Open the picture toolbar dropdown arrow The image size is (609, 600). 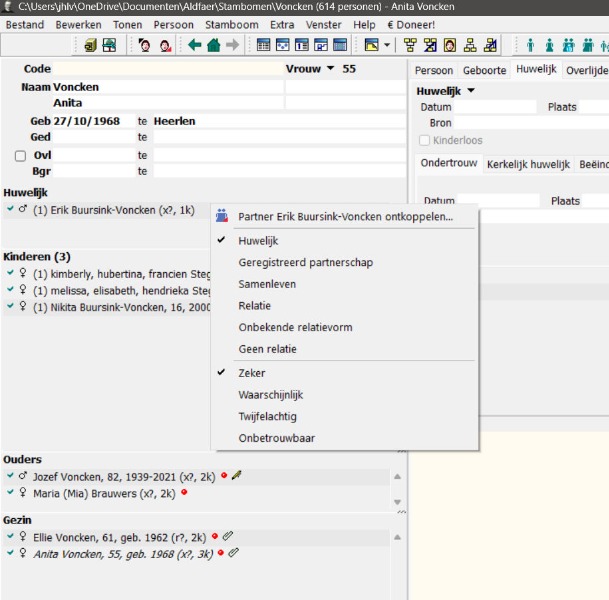388,45
